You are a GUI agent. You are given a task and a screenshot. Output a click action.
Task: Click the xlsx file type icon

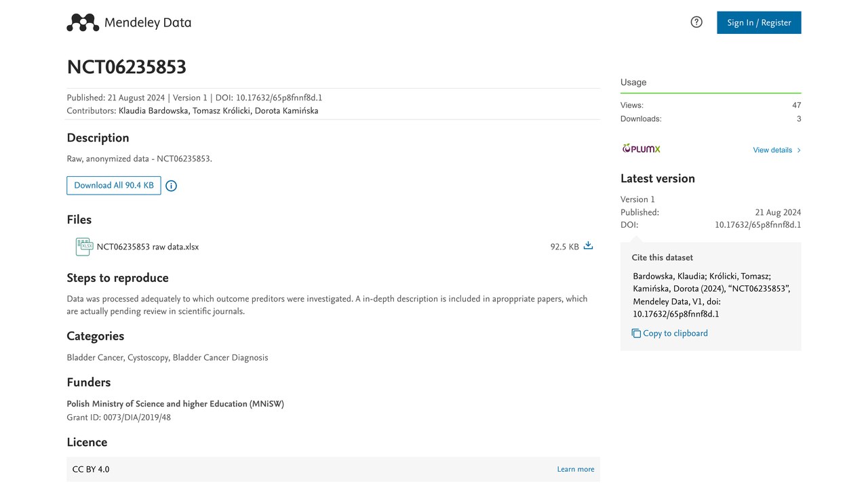pos(84,247)
